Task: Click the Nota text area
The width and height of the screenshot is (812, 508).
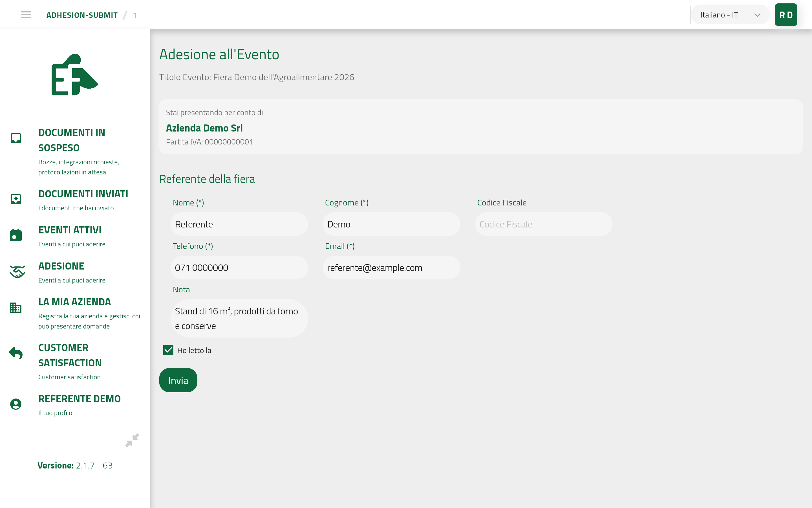Action: [239, 319]
